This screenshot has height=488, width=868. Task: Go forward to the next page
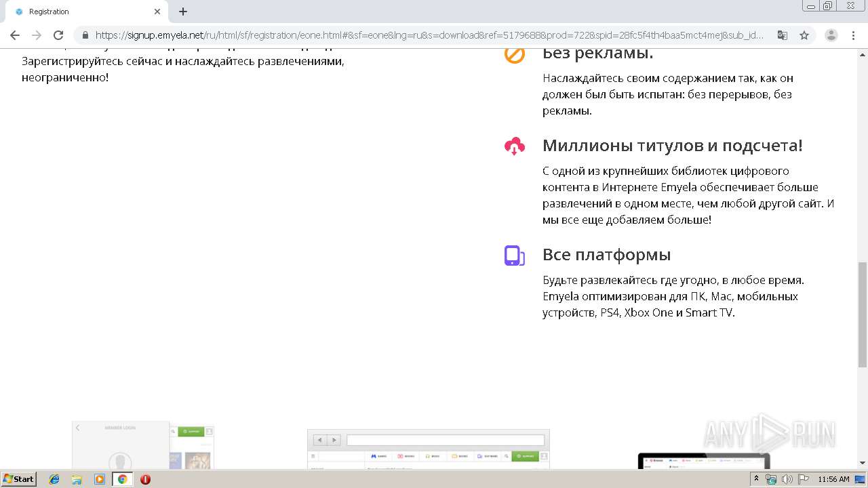click(37, 35)
